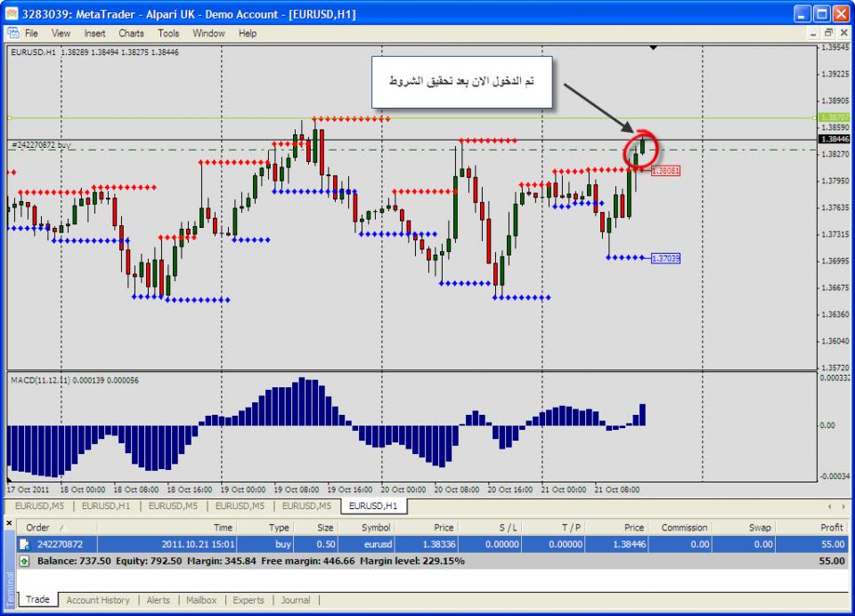This screenshot has height=616, width=855.
Task: Switch to the Account History tab
Action: (97, 600)
